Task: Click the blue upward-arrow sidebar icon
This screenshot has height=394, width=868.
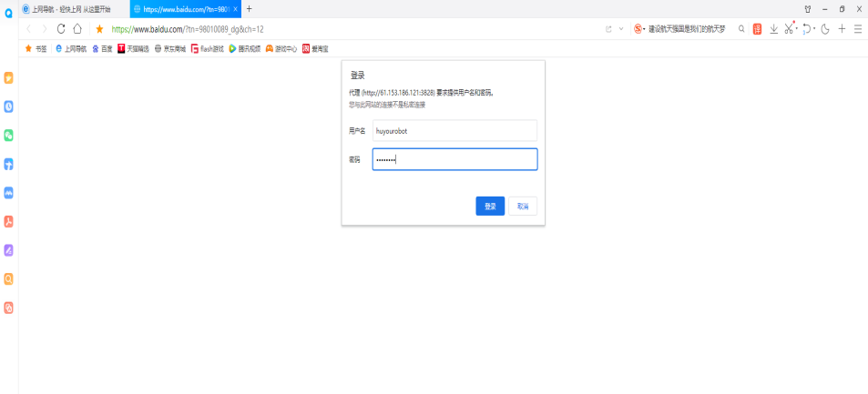Action: 8,165
